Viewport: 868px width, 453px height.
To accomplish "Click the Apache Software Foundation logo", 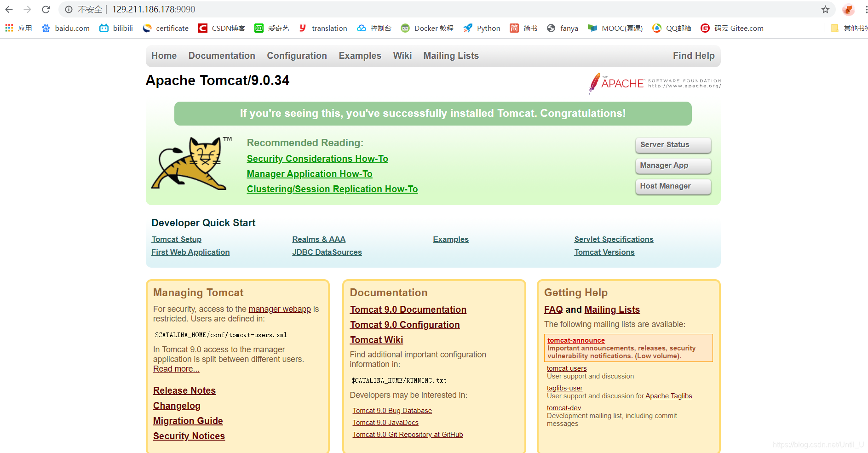I will click(x=655, y=83).
